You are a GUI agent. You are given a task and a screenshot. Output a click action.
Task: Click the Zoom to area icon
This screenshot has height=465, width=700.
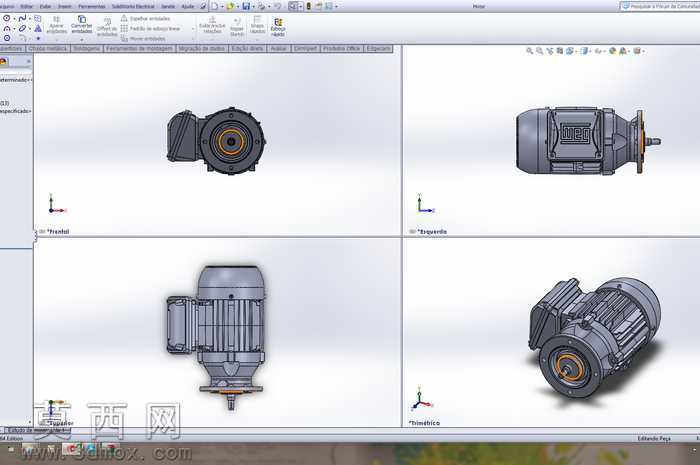(540, 51)
